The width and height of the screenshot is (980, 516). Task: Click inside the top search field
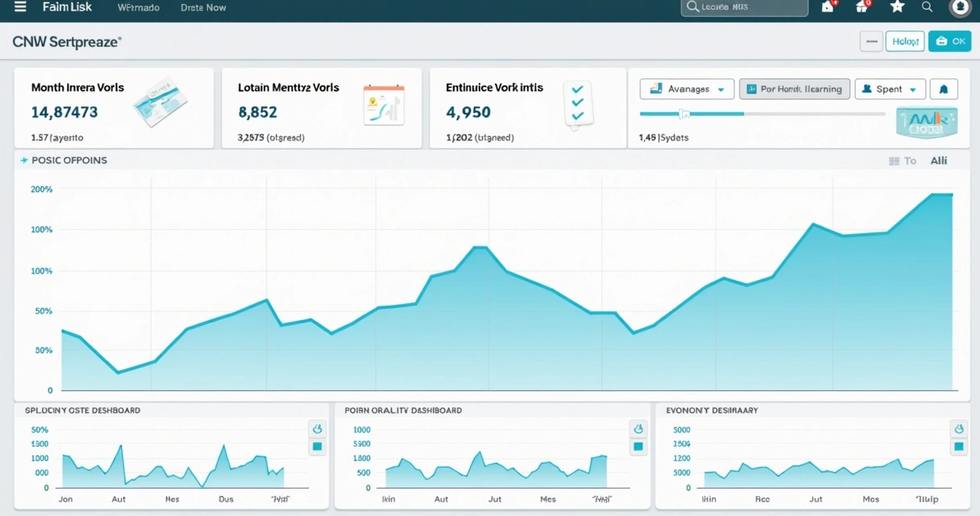[x=744, y=7]
